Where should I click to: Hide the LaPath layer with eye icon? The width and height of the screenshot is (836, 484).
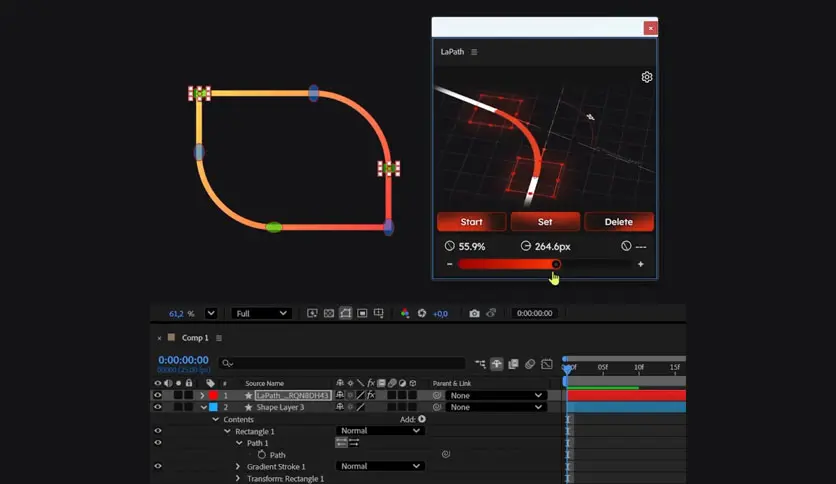[x=157, y=396]
